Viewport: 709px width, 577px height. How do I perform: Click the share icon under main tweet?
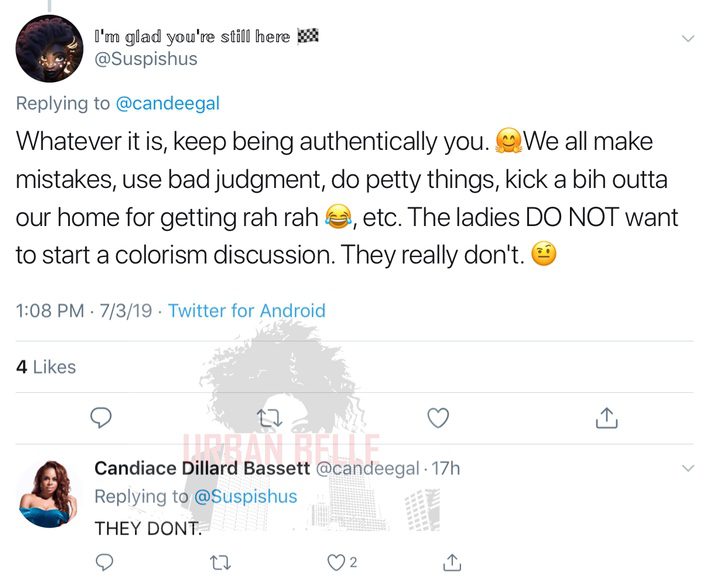click(x=606, y=417)
